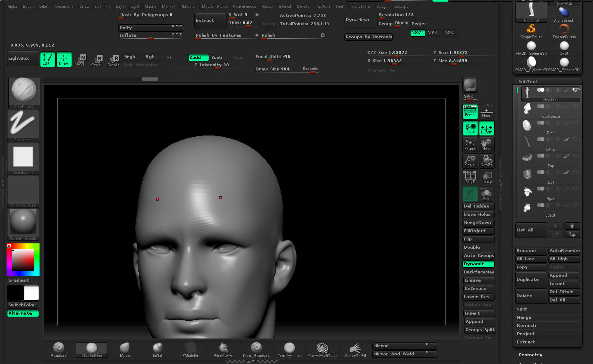The image size is (593, 364).
Task: Select the CurveTriFill brush
Action: [x=355, y=350]
